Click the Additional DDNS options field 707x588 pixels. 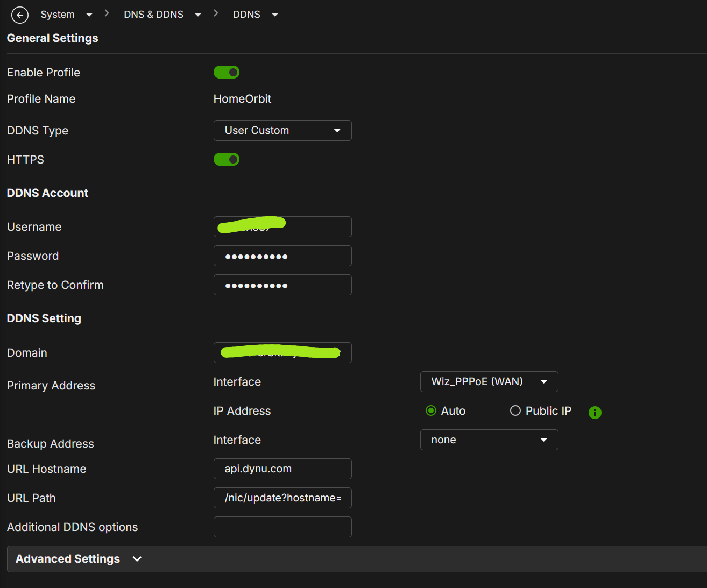[282, 527]
